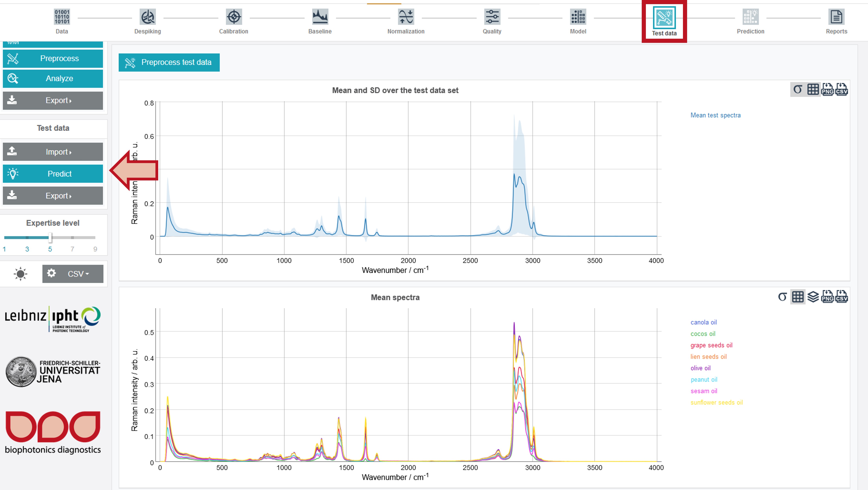This screenshot has width=868, height=490.
Task: Expand the Test data Export menu
Action: coord(53,196)
